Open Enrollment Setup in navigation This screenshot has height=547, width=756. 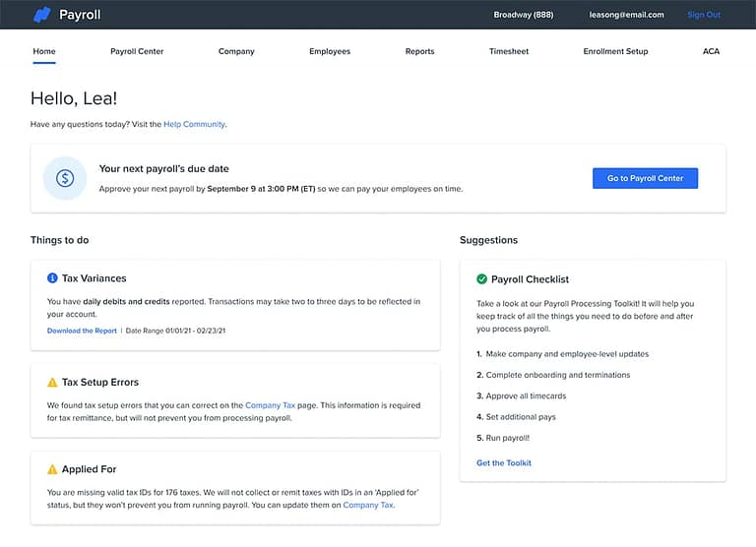pos(615,51)
